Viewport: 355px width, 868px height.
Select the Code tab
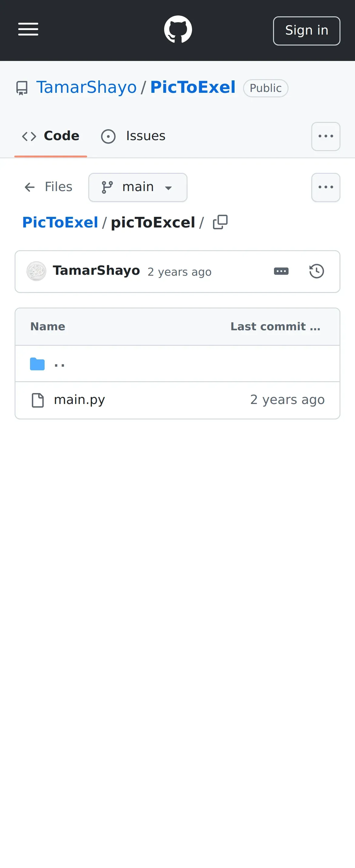point(51,136)
